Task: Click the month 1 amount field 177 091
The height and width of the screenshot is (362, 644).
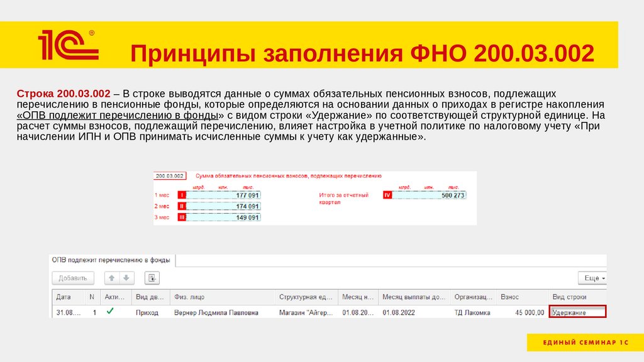Action: point(224,195)
